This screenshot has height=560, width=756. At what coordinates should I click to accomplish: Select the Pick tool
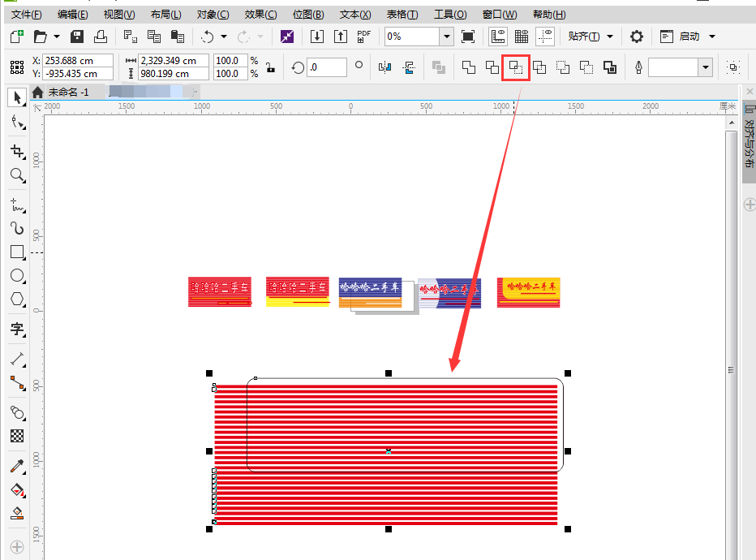(17, 98)
